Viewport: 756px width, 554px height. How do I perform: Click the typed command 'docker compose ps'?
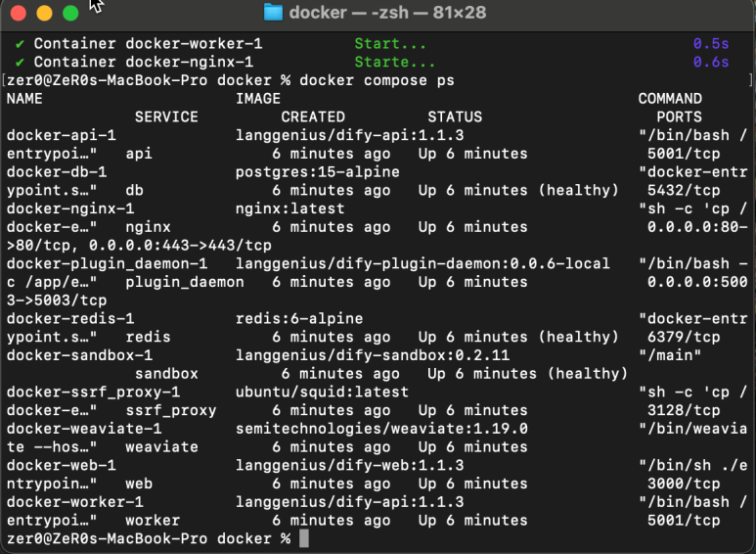click(377, 80)
